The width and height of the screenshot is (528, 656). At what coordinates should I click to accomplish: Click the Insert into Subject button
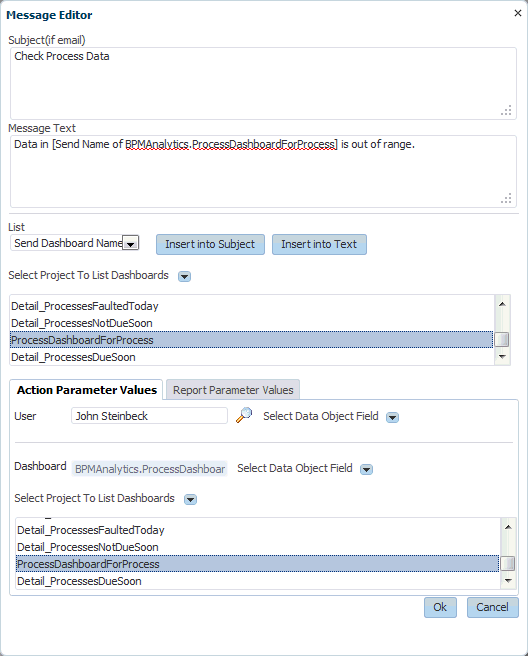210,244
